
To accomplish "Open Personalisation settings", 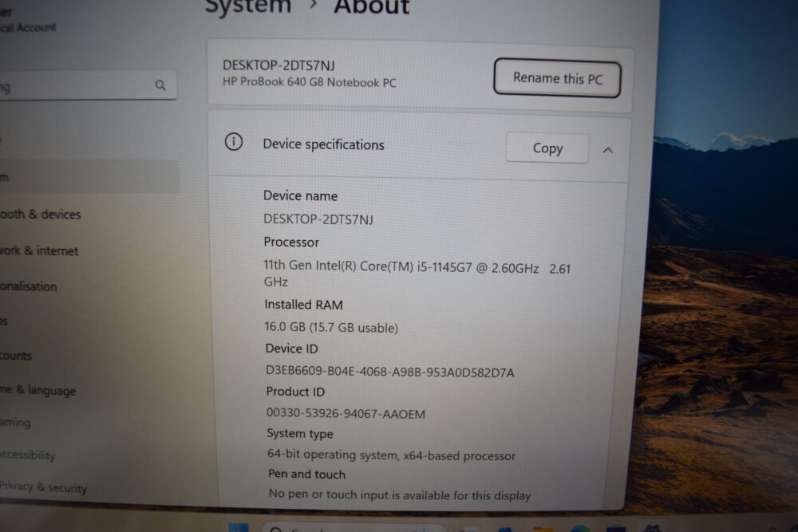I will click(29, 286).
